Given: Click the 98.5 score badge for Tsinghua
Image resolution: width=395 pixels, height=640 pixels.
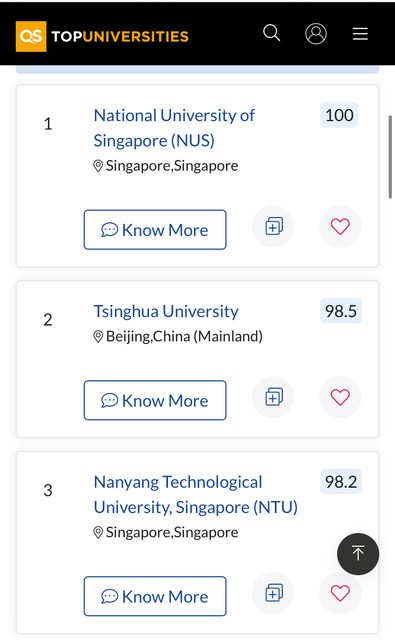Looking at the screenshot, I should click(341, 311).
